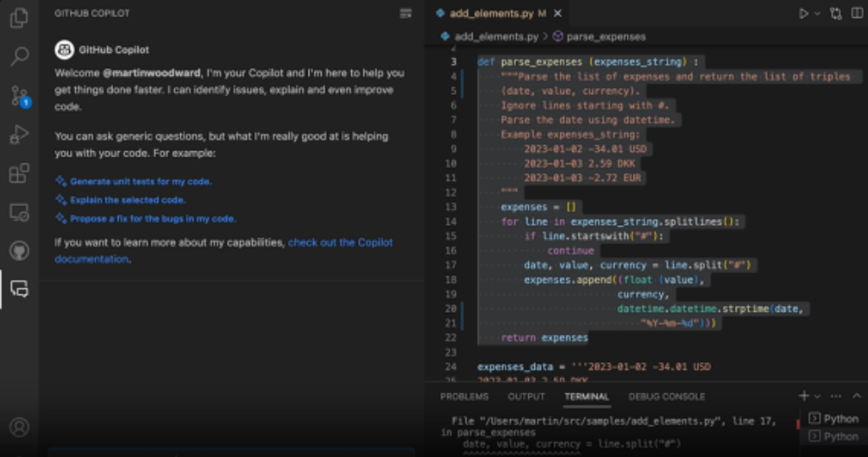Click the GITHUB COPILOT panel title
Viewport: 868px width, 457px height.
pyautogui.click(x=92, y=14)
